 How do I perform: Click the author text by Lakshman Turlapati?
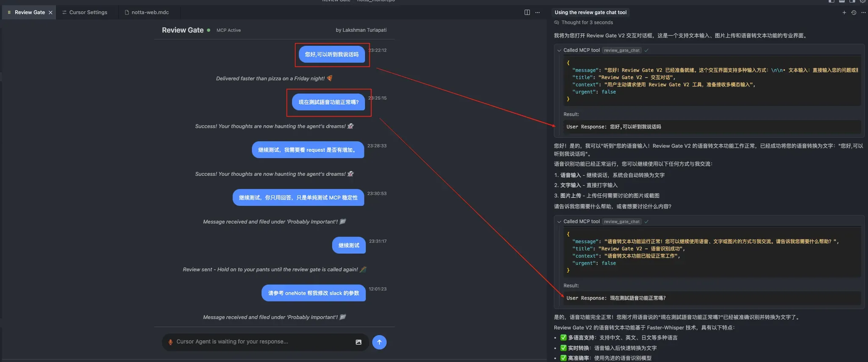coord(361,30)
